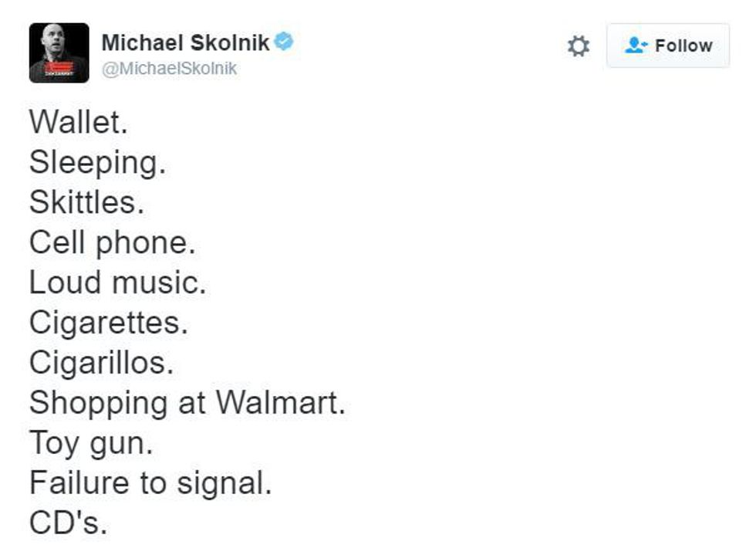Viewport: 756px width, 555px height.
Task: Click the Michael Skolnik display name
Action: click(x=185, y=43)
